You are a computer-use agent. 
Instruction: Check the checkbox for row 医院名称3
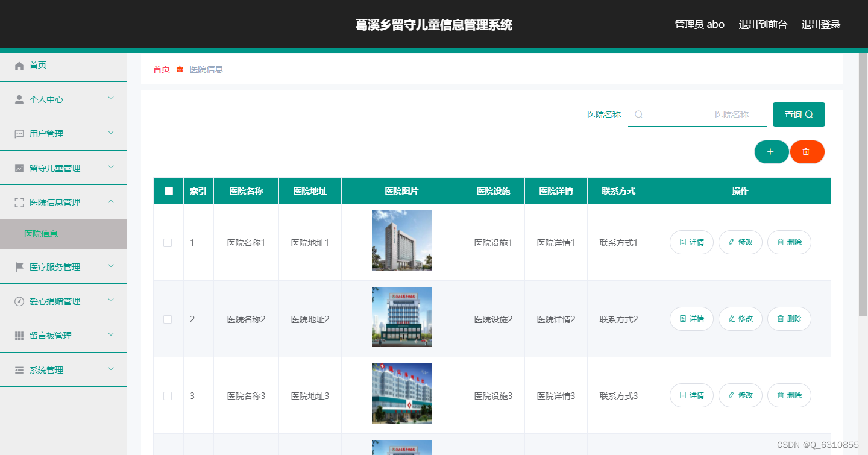168,396
